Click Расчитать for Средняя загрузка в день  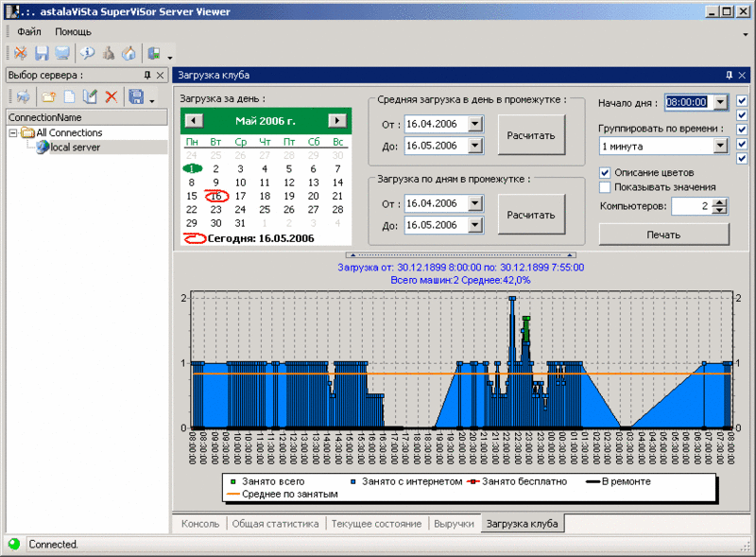(531, 135)
